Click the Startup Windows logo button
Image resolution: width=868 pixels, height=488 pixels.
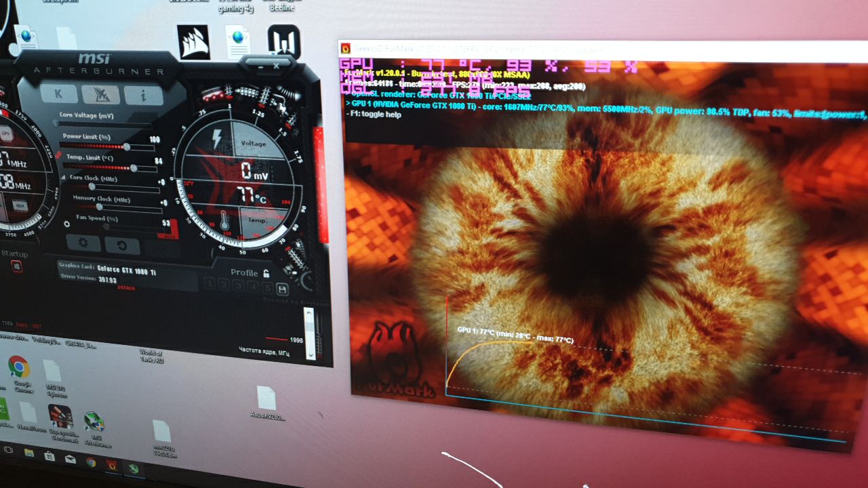click(x=16, y=268)
